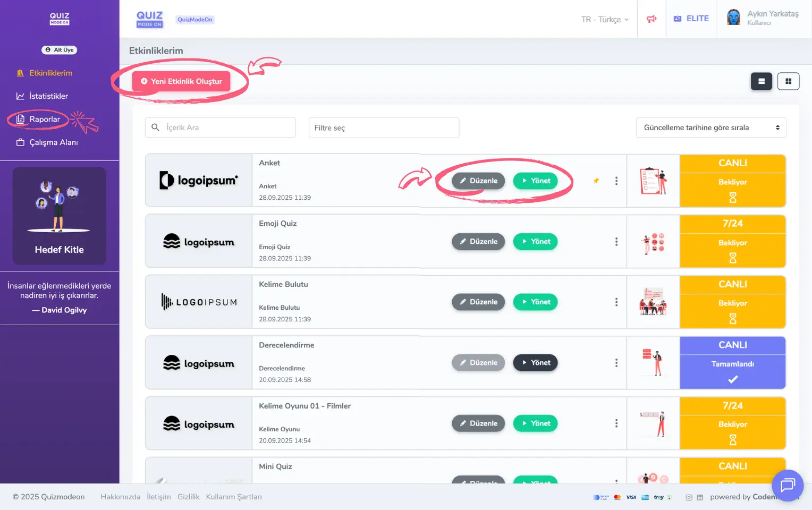Open the TR - Türkçe language dropdown
The width and height of the screenshot is (812, 510).
coord(604,19)
